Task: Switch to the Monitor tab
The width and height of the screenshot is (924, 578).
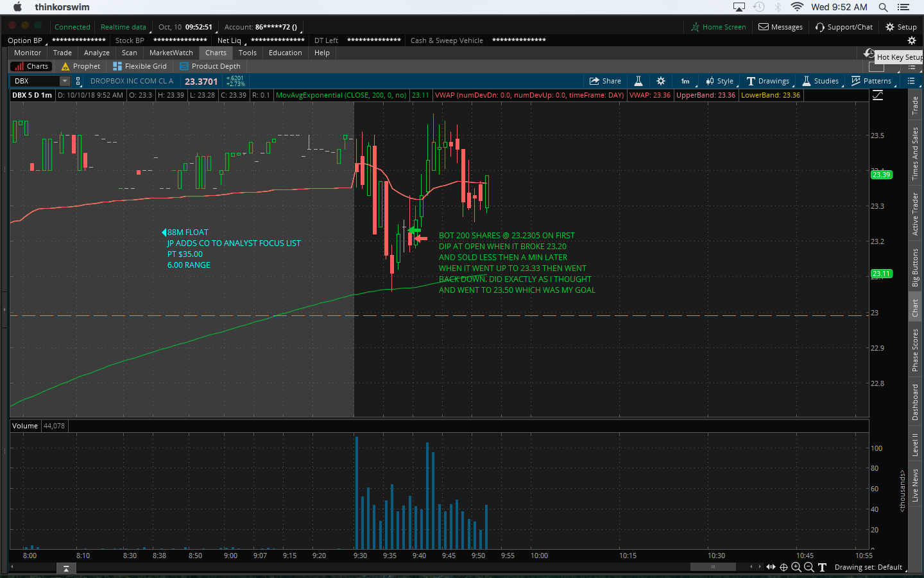Action: click(x=28, y=53)
